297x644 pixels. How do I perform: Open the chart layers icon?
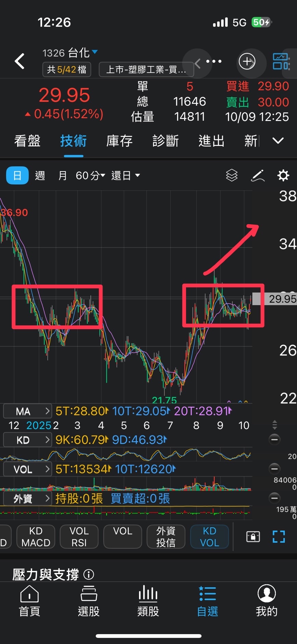[x=232, y=175]
